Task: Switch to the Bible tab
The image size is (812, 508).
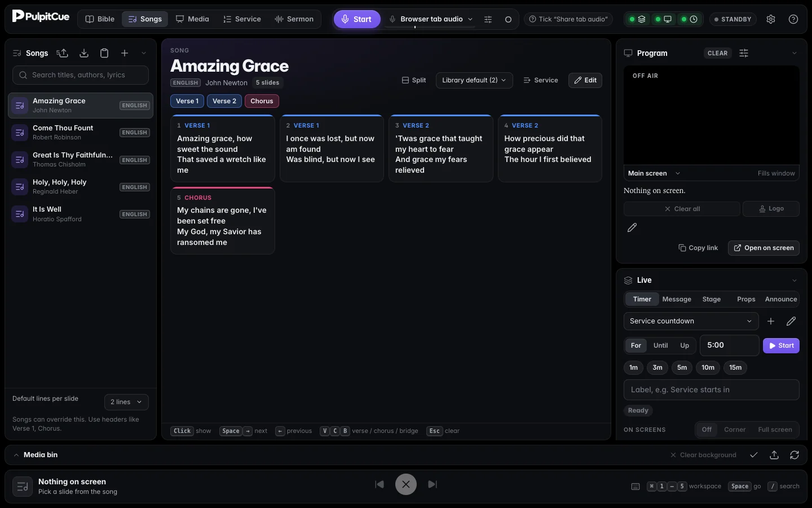Action: [100, 19]
